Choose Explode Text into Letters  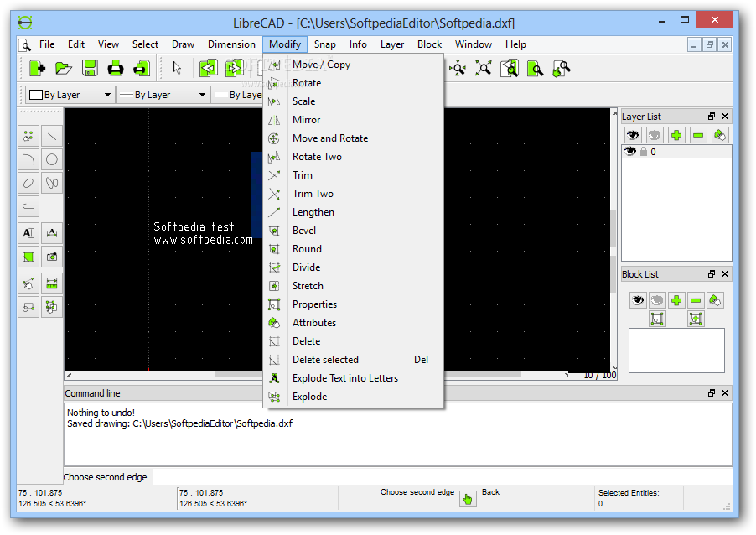tap(353, 378)
